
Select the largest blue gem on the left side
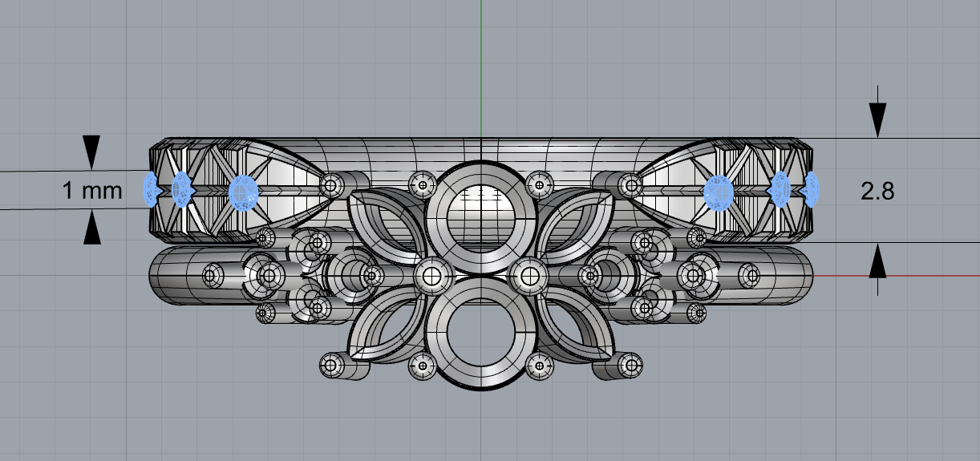(x=242, y=191)
